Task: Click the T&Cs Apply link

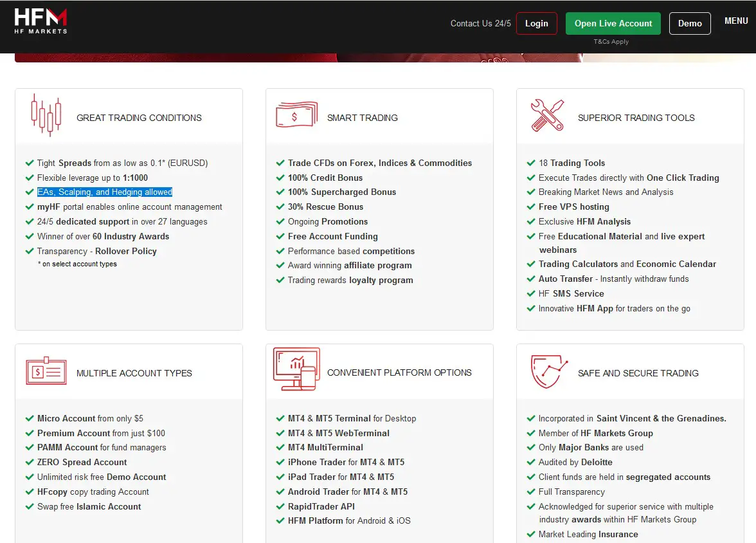Action: tap(611, 42)
